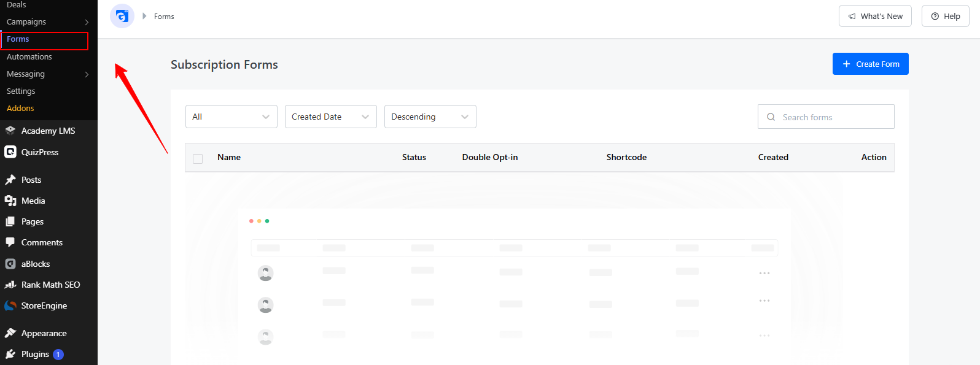Screen dimensions: 980x365
Task: Click the Help button
Action: coord(945,16)
